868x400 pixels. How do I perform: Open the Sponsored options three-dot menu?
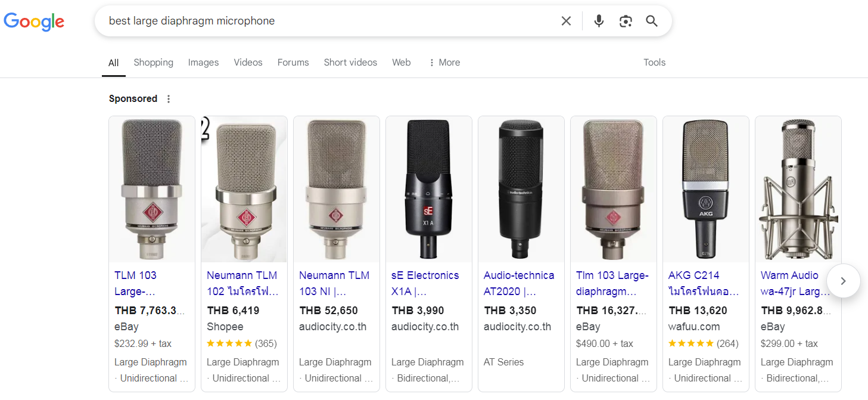tap(169, 99)
